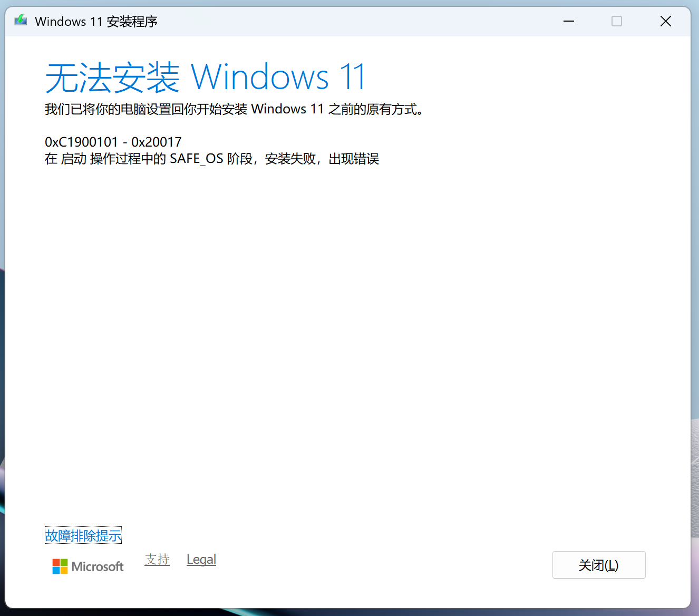Click the Windows 11 setup icon in title bar
This screenshot has width=699, height=616.
[x=21, y=21]
